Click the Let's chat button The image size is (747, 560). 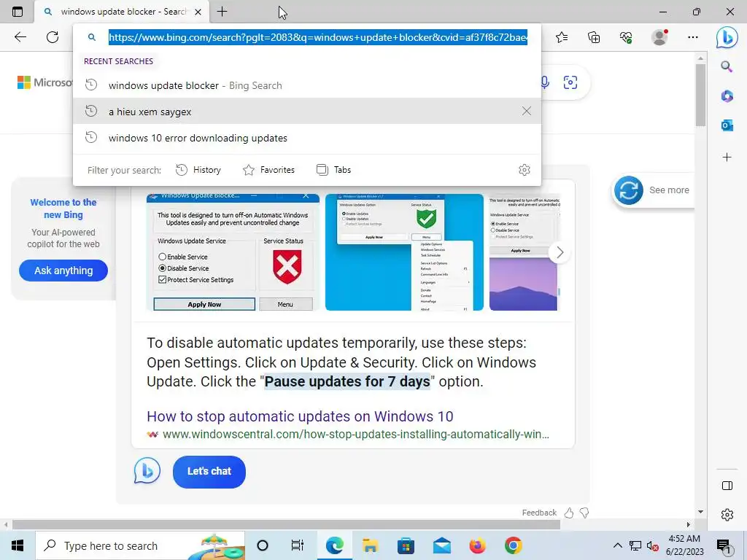[x=209, y=472]
